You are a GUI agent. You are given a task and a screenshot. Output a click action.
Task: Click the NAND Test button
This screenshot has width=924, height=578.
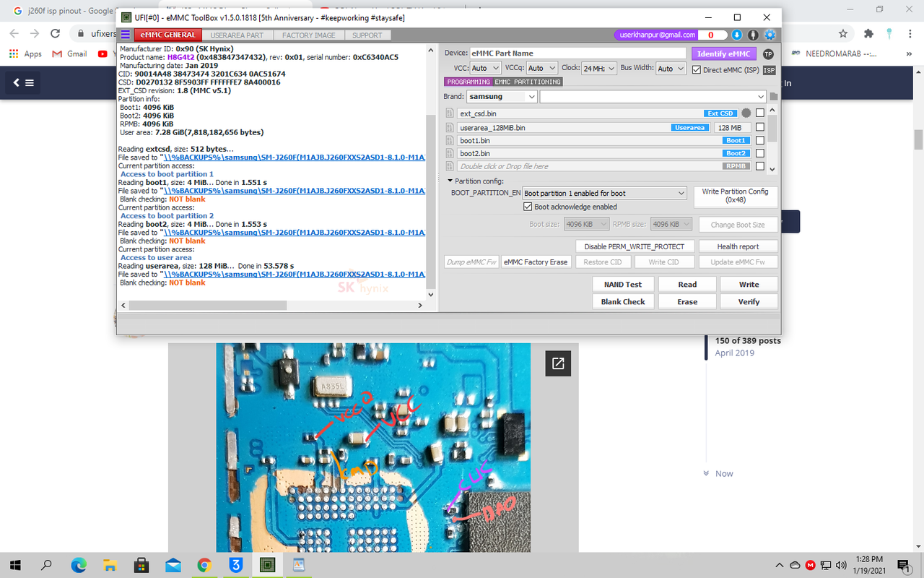[623, 285]
